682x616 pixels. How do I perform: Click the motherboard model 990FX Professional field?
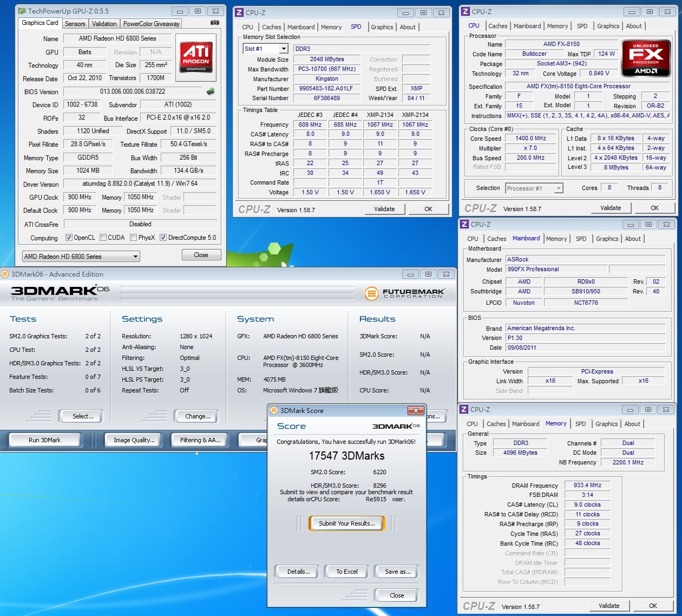556,269
